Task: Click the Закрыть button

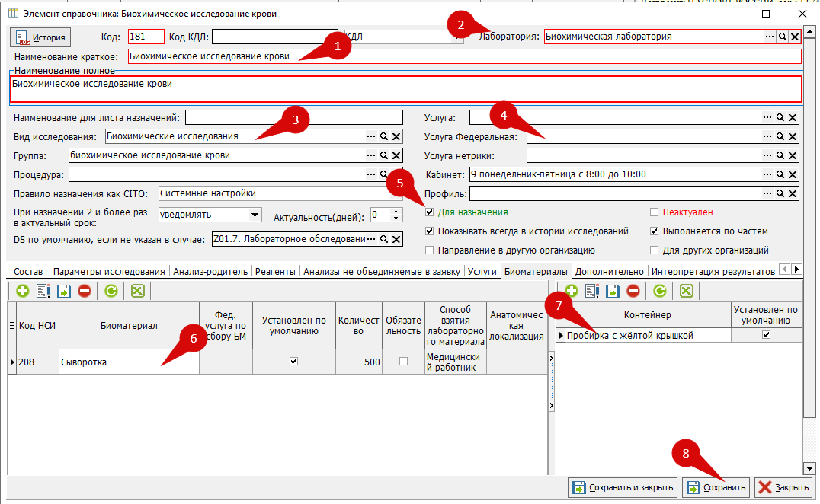Action: [784, 487]
